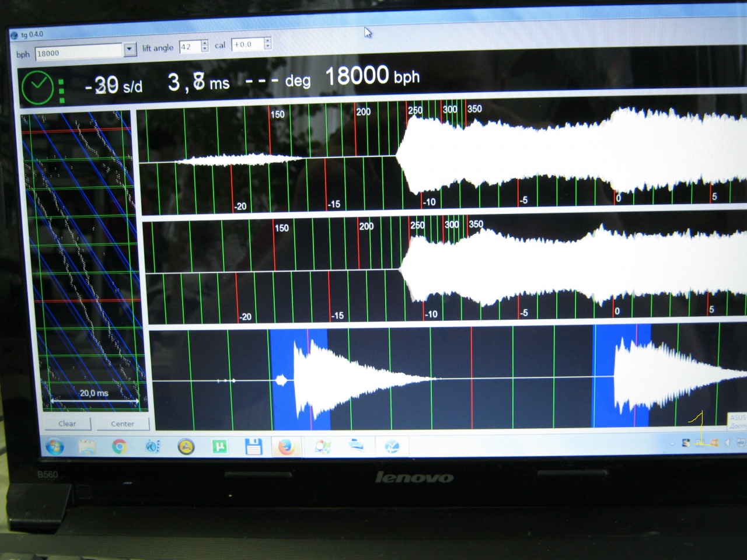Click the blue floppy disk taskbar icon
The width and height of the screenshot is (747, 560).
[253, 447]
